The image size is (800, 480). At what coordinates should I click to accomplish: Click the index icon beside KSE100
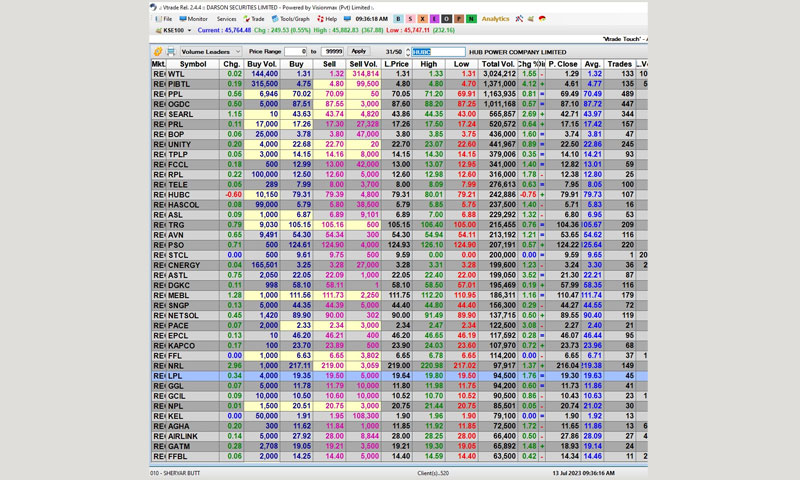pyautogui.click(x=158, y=31)
